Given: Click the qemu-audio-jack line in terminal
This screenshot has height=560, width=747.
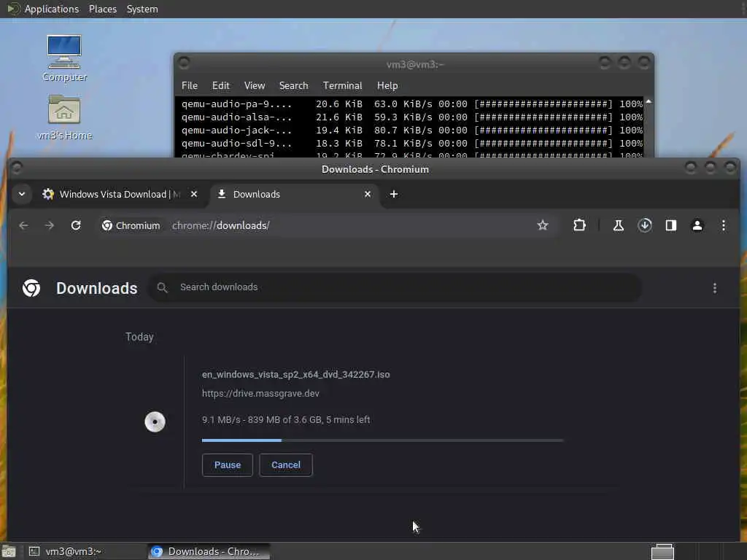Looking at the screenshot, I should tap(411, 130).
